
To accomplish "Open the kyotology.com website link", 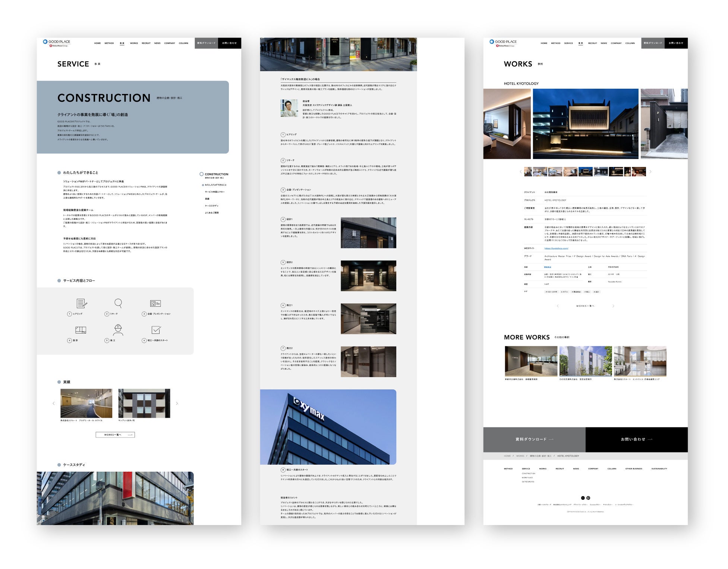I will [556, 248].
